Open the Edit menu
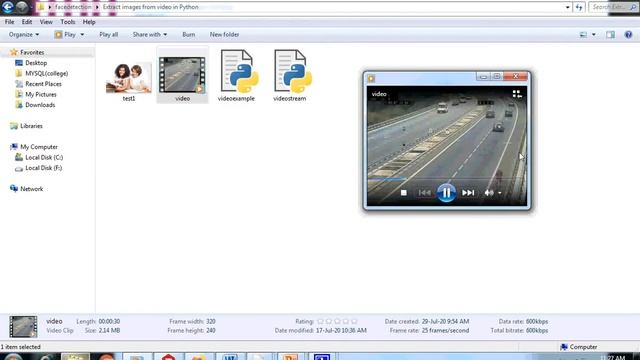 (x=27, y=22)
